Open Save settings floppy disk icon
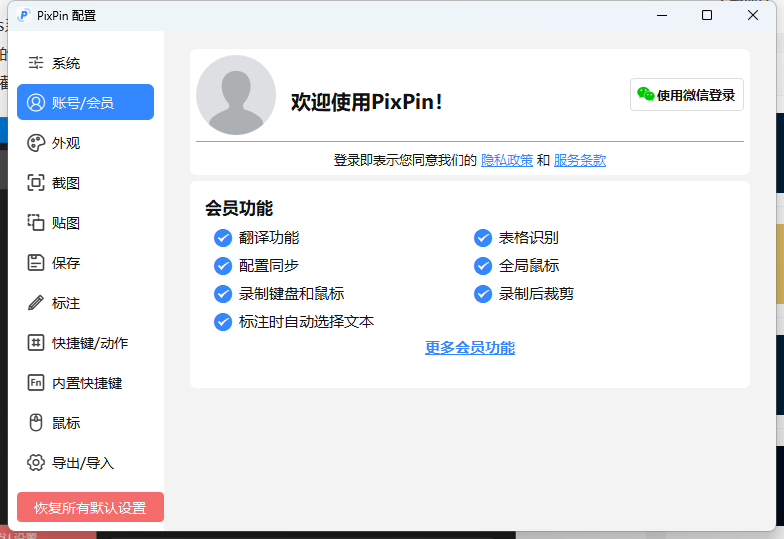The height and width of the screenshot is (539, 784). click(36, 263)
